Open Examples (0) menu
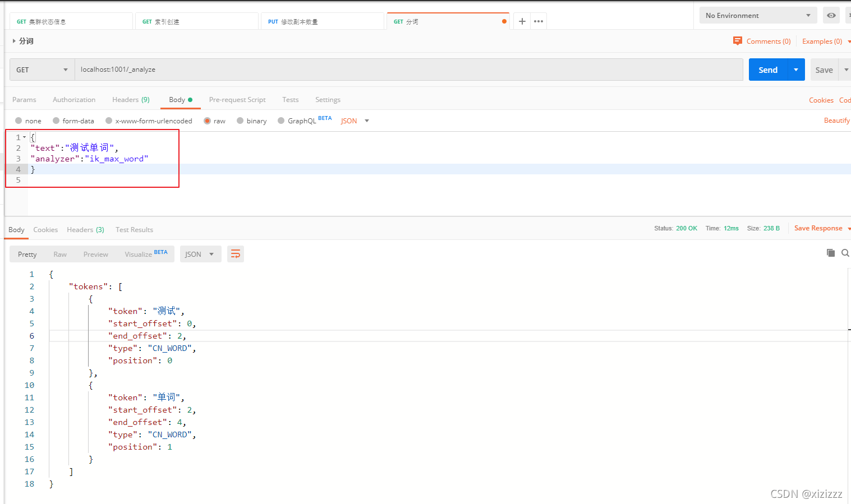The width and height of the screenshot is (851, 504). [x=822, y=41]
